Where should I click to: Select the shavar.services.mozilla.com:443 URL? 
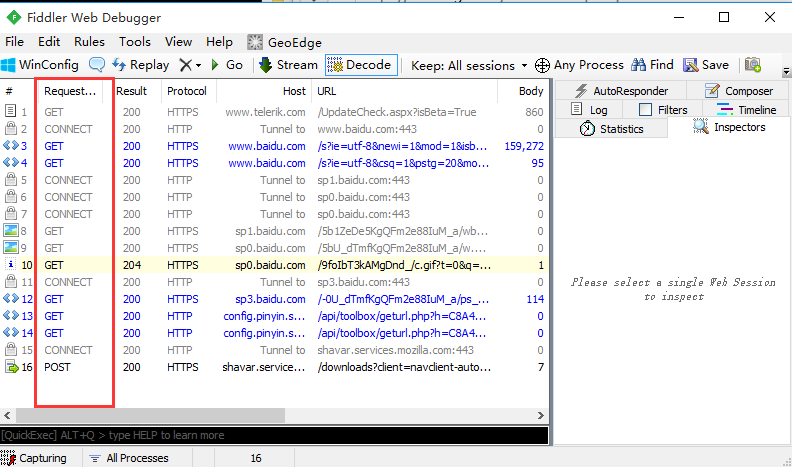pyautogui.click(x=395, y=350)
